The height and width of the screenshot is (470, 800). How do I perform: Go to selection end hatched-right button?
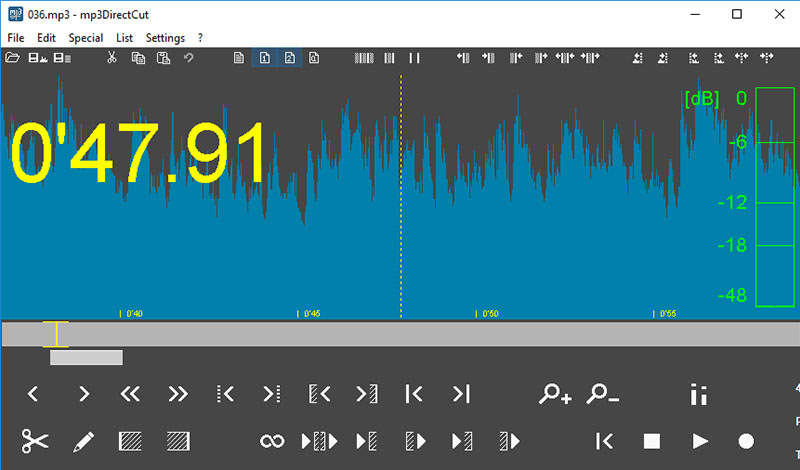click(367, 393)
